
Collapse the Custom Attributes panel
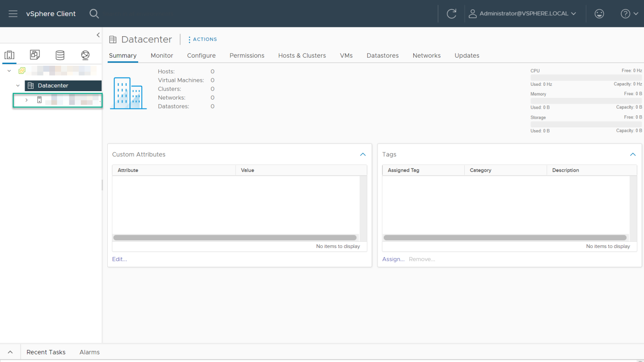(x=363, y=154)
